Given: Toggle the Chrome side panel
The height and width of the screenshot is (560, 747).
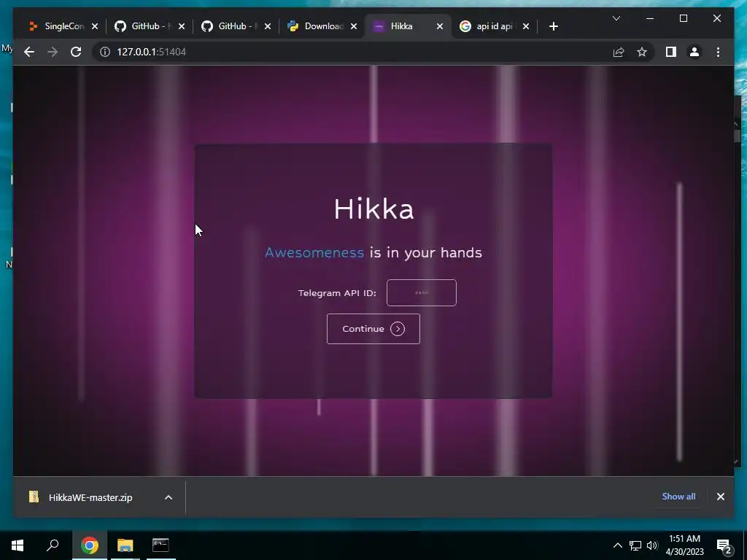Looking at the screenshot, I should point(671,52).
